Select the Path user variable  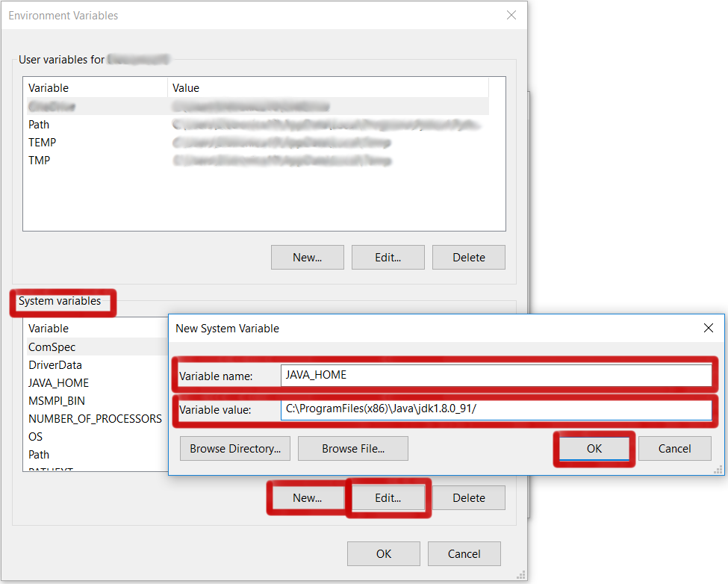[x=39, y=124]
